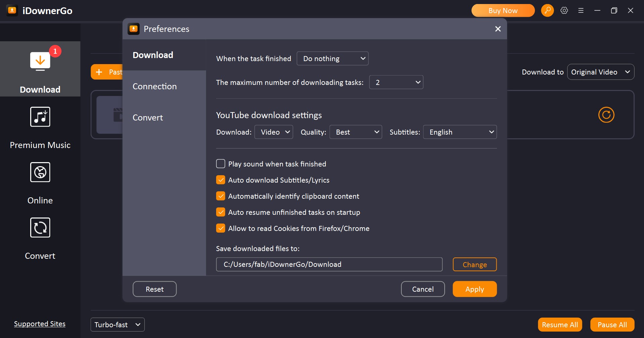Image resolution: width=644 pixels, height=338 pixels.
Task: Click the Apply button
Action: (474, 289)
